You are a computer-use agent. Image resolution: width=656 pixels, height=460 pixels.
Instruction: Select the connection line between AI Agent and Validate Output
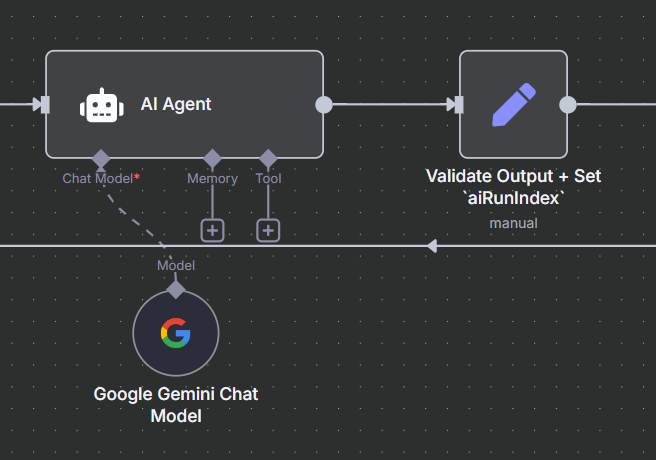click(390, 104)
